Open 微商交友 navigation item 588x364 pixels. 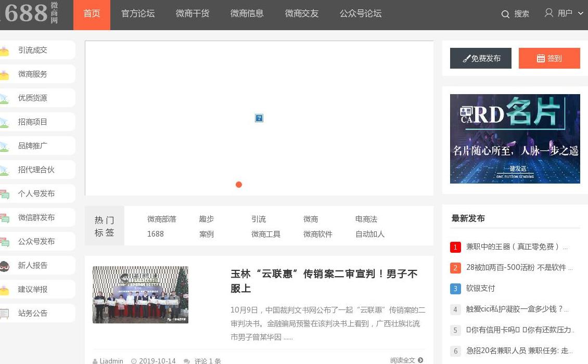pos(302,14)
